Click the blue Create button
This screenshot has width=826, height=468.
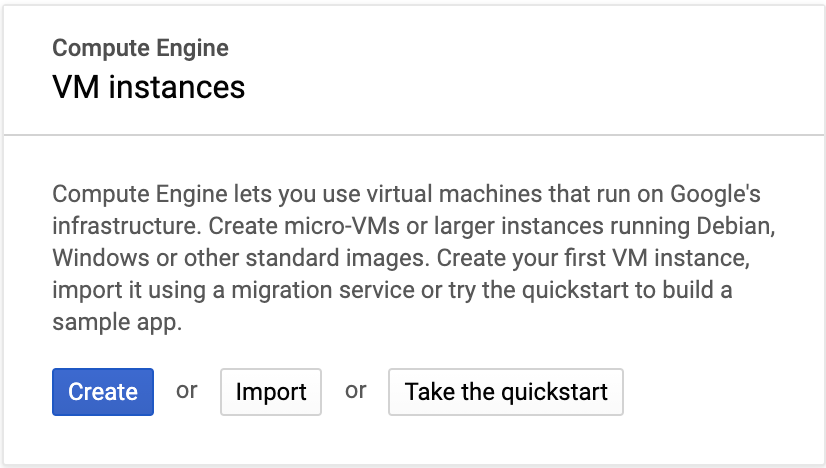click(x=103, y=392)
